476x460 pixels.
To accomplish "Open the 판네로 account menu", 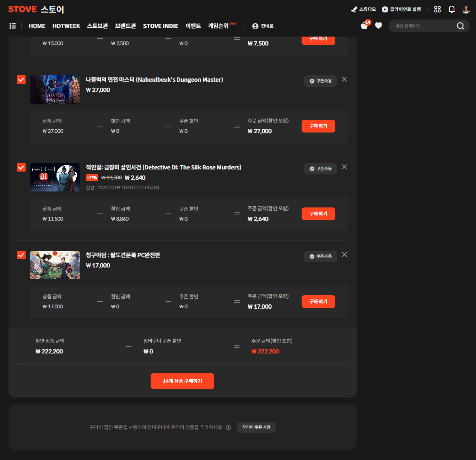I will pos(263,26).
